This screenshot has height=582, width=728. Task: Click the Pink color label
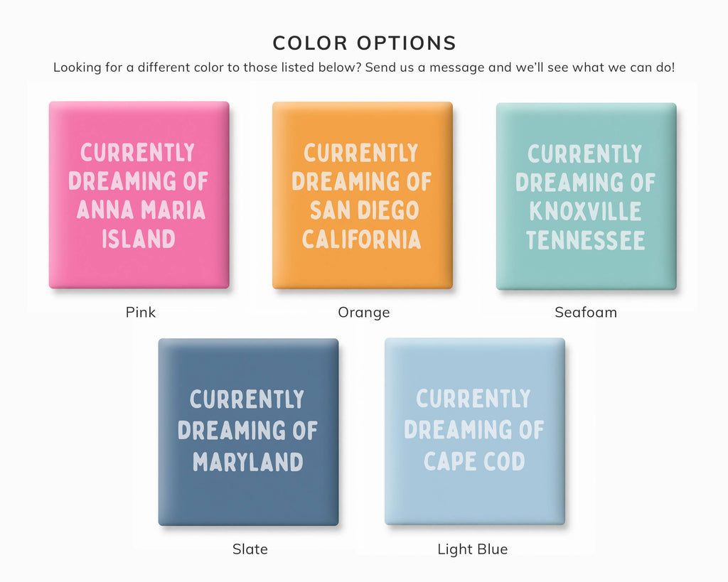point(140,313)
